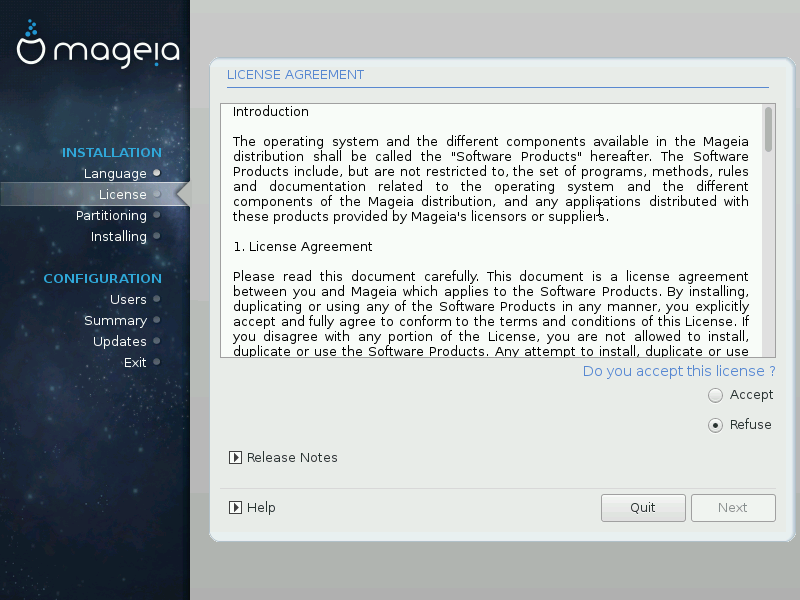Click the bullet dot next to License

[157, 194]
